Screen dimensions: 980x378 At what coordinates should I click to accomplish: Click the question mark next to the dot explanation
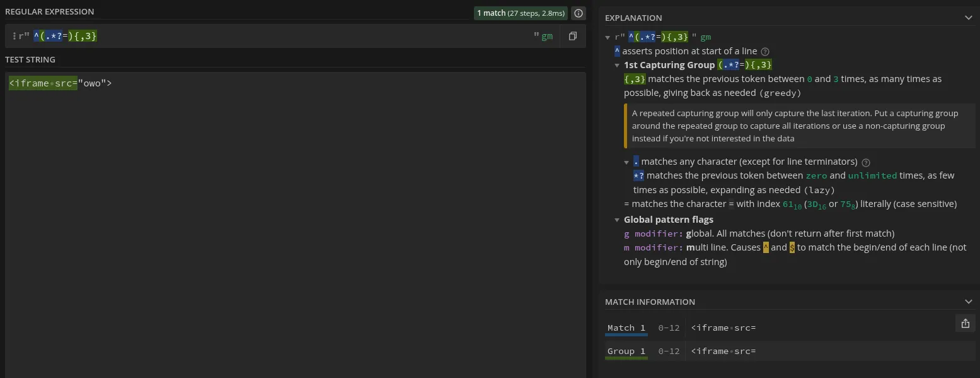click(865, 162)
